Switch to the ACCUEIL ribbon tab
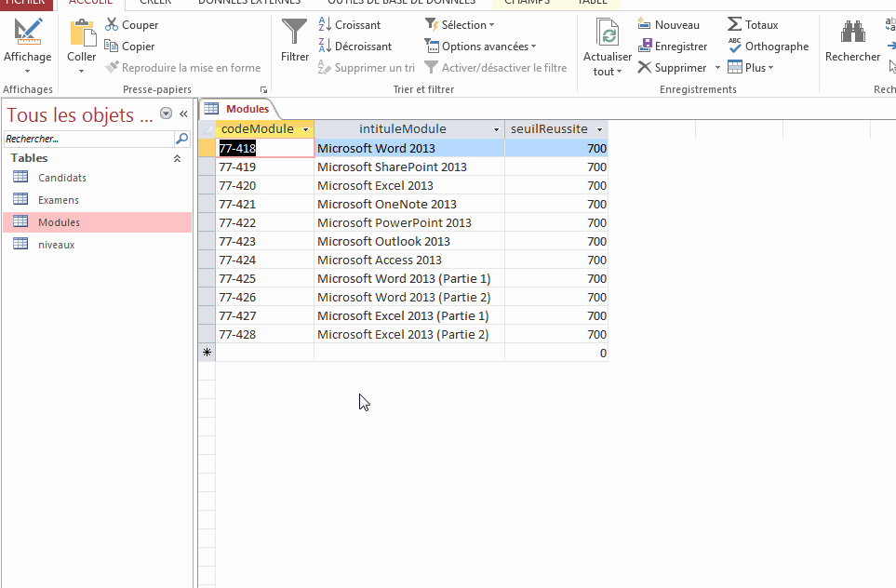The width and height of the screenshot is (896, 588). coord(90,2)
